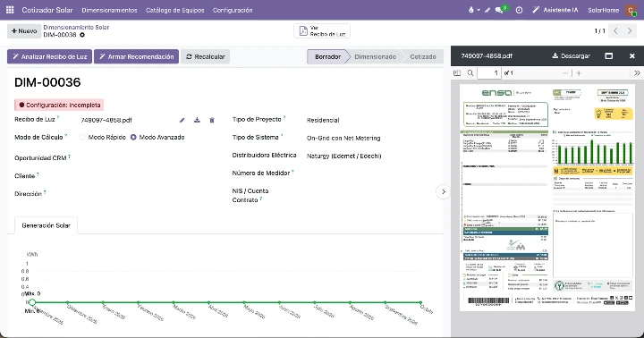Click the SolarHome company name

[603, 10]
